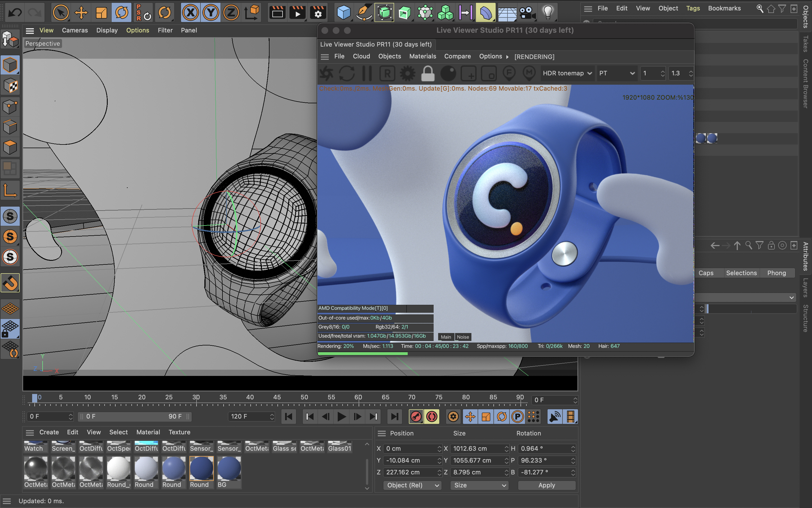Add a Camera object
The image size is (812, 508).
(527, 13)
